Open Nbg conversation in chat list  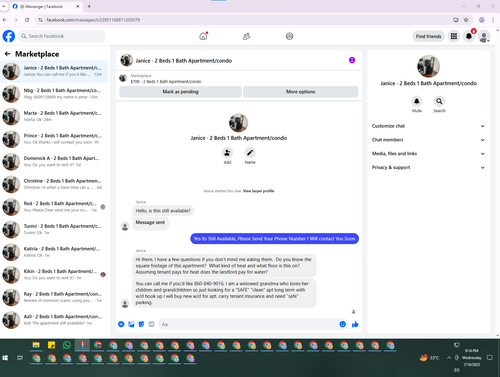[54, 94]
